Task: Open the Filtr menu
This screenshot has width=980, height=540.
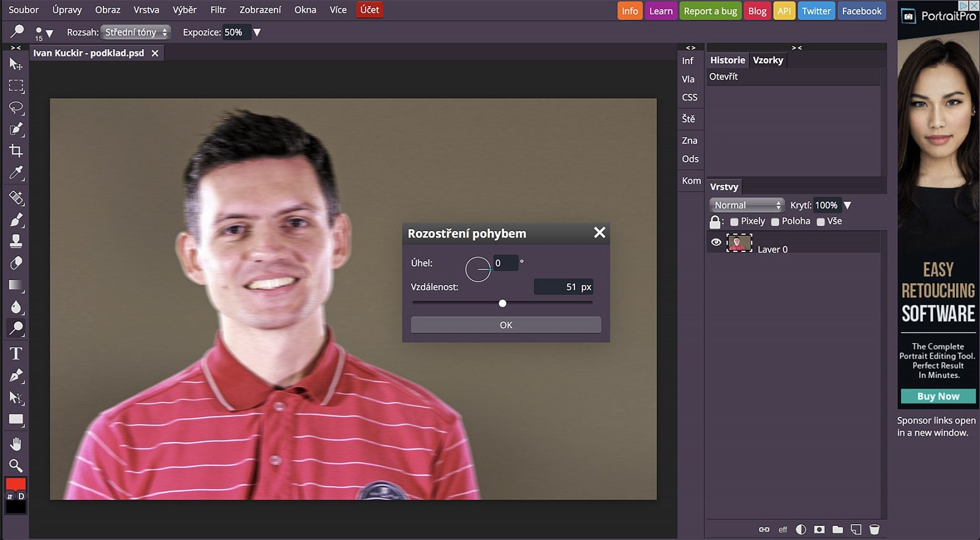Action: [218, 10]
